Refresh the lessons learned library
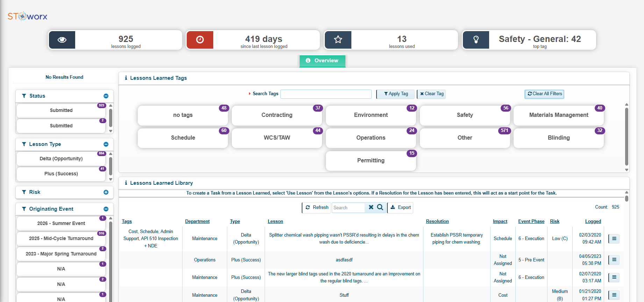This screenshot has width=644, height=302. [x=317, y=208]
